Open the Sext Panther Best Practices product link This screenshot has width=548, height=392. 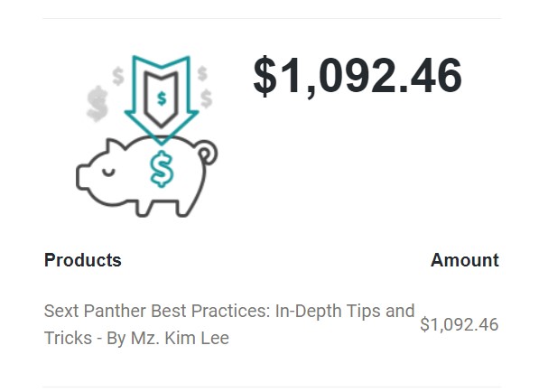point(229,324)
